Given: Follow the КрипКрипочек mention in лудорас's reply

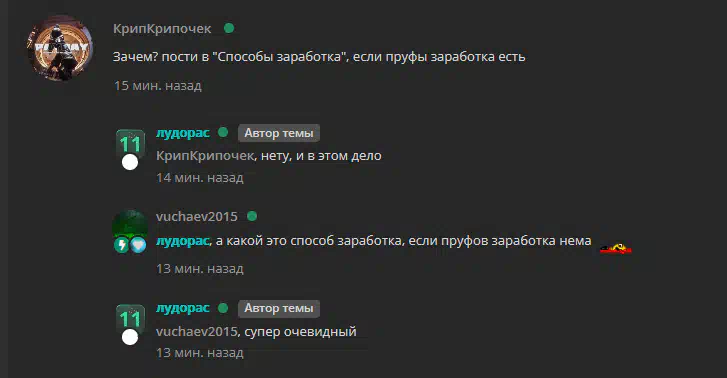Looking at the screenshot, I should coord(205,156).
